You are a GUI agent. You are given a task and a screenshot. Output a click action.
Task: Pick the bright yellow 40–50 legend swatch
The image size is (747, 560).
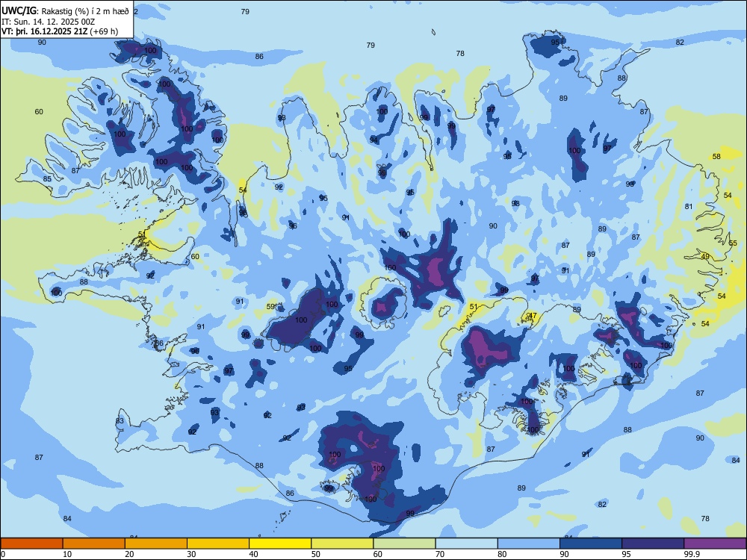(x=280, y=544)
